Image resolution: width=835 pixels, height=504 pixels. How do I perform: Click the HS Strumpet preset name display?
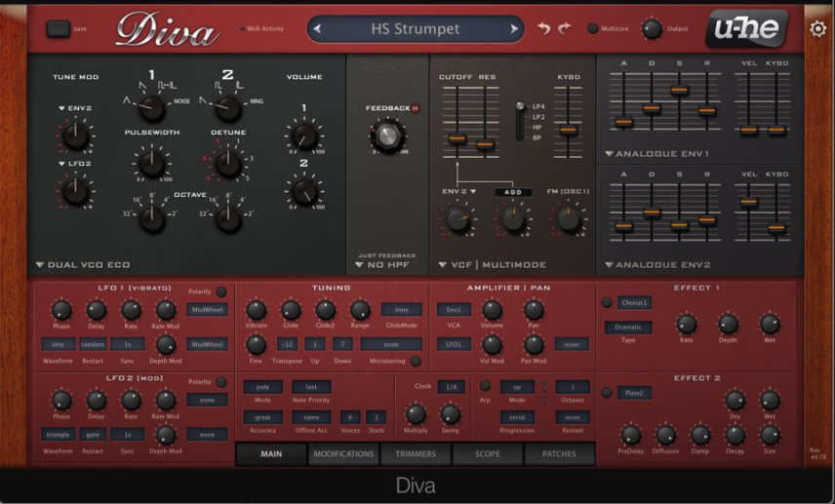coord(416,28)
